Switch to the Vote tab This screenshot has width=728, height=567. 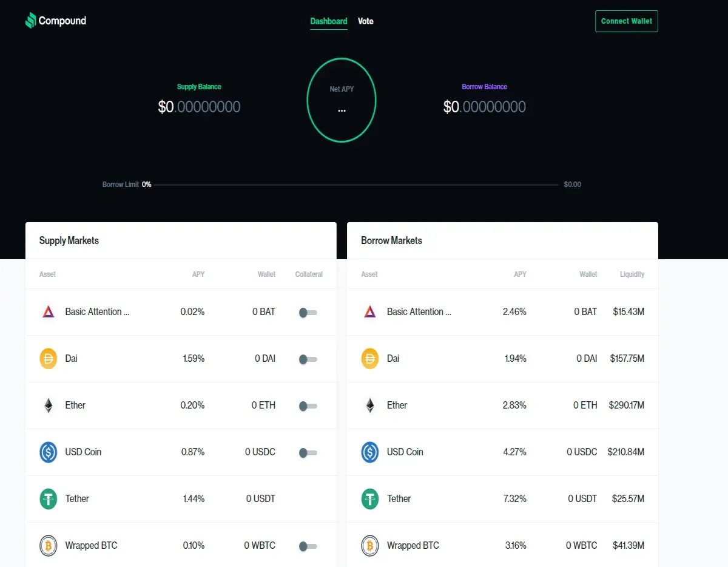(x=365, y=21)
